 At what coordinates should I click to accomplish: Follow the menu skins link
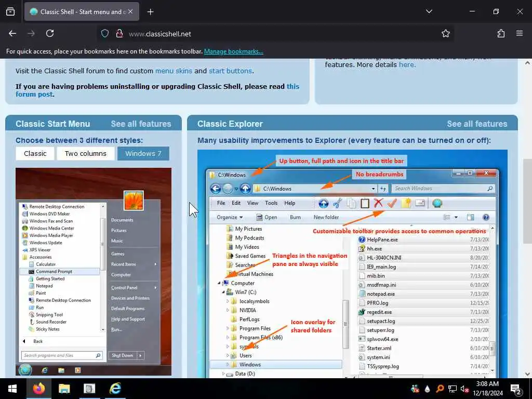[x=174, y=71]
